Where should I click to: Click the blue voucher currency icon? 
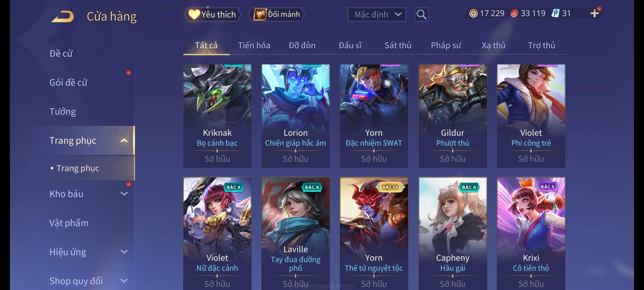tap(555, 13)
